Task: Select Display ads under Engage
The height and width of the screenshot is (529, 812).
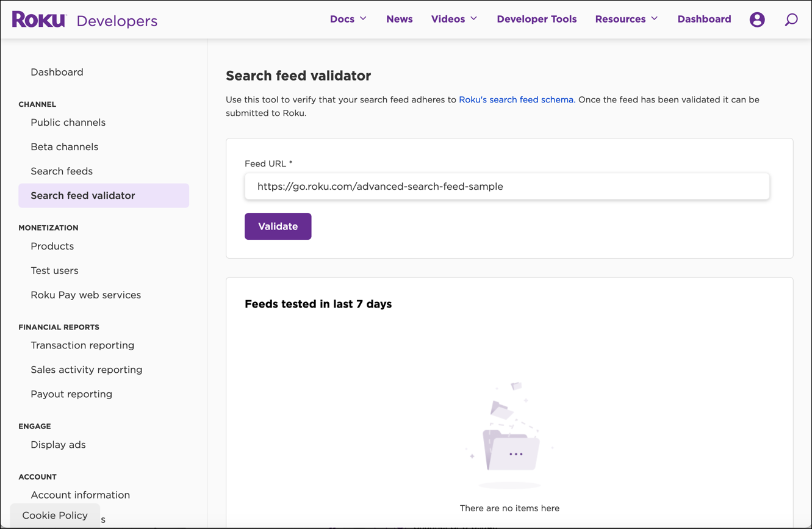Action: coord(58,444)
